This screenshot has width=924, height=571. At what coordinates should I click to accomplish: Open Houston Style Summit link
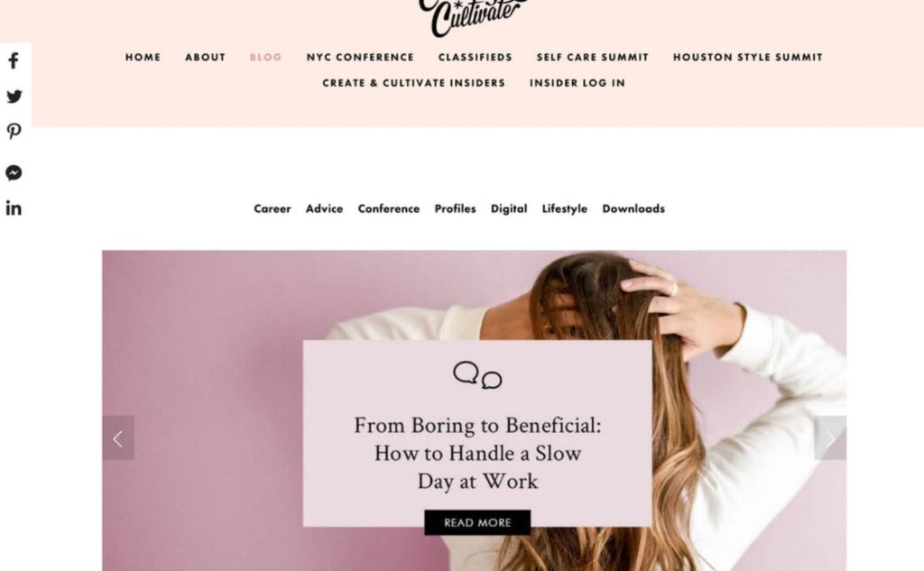point(748,57)
